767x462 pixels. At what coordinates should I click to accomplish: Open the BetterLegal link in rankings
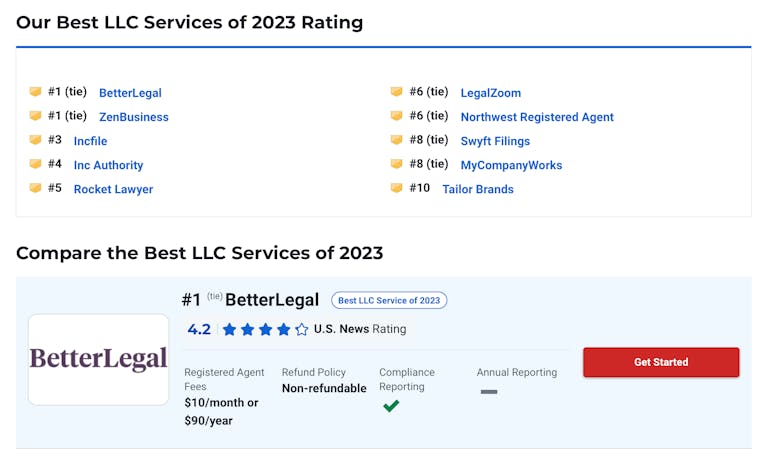point(130,93)
